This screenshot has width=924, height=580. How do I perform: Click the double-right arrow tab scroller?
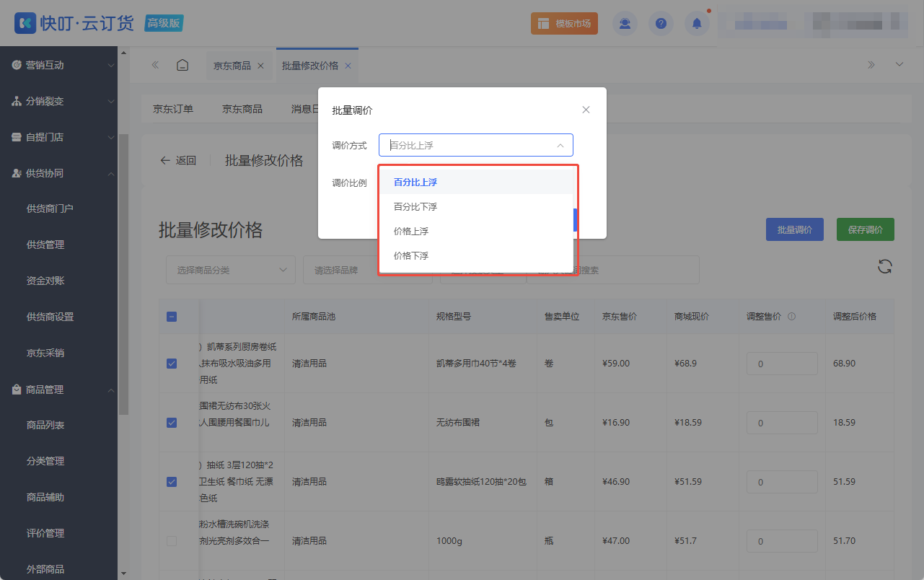pos(871,65)
